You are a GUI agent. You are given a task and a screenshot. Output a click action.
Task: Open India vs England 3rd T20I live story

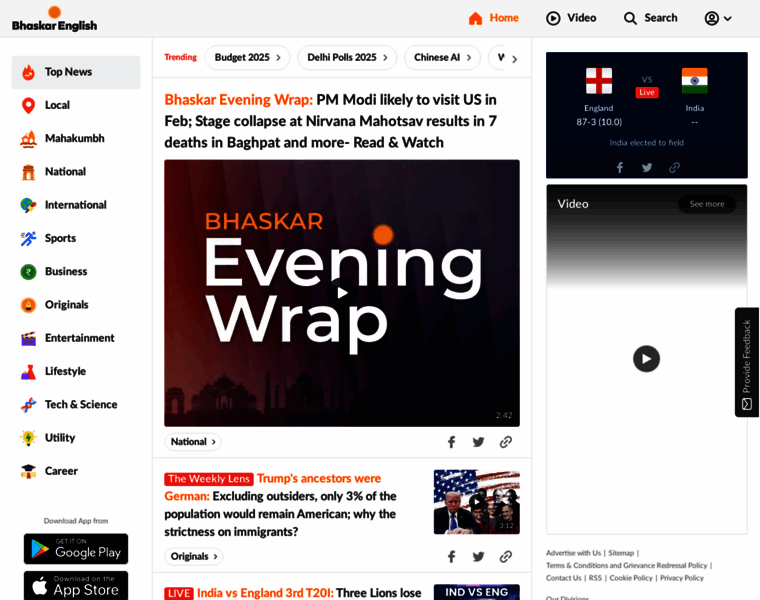pos(293,593)
